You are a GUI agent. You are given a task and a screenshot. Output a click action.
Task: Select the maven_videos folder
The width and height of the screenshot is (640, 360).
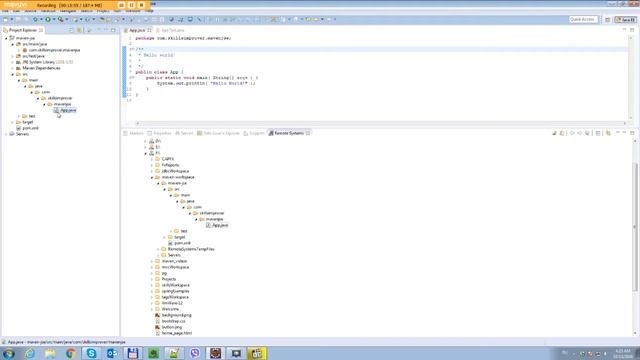point(174,261)
